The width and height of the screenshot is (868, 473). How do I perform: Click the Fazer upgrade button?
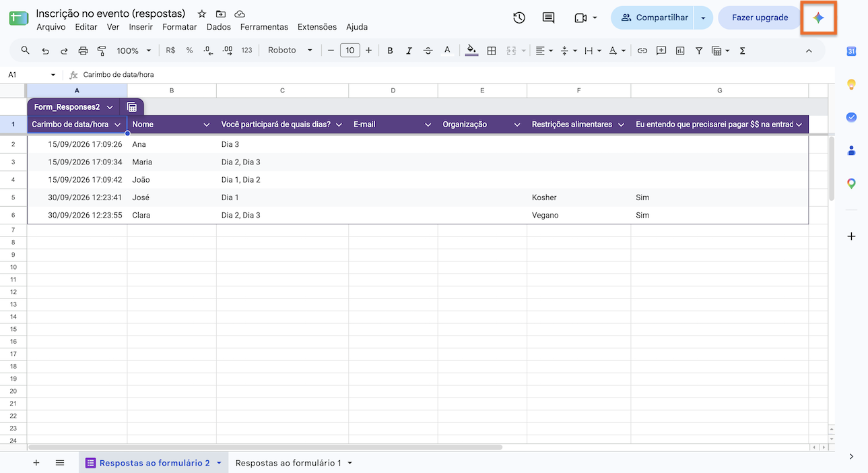(x=760, y=18)
